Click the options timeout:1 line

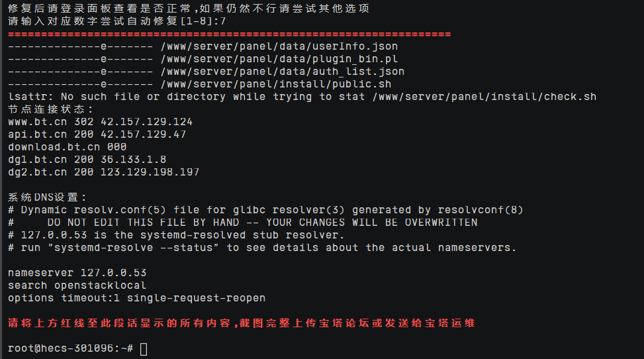137,297
